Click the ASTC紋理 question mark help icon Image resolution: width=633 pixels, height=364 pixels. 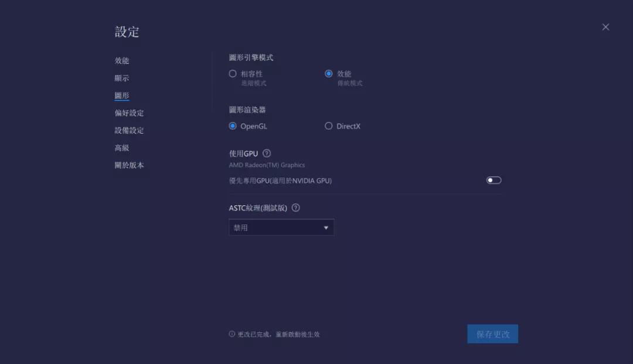pyautogui.click(x=296, y=207)
